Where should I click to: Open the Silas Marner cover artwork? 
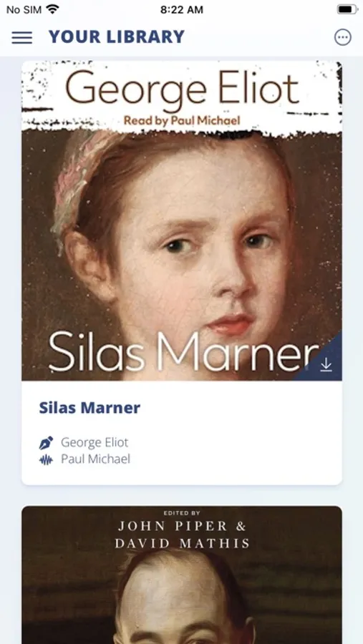pyautogui.click(x=182, y=220)
